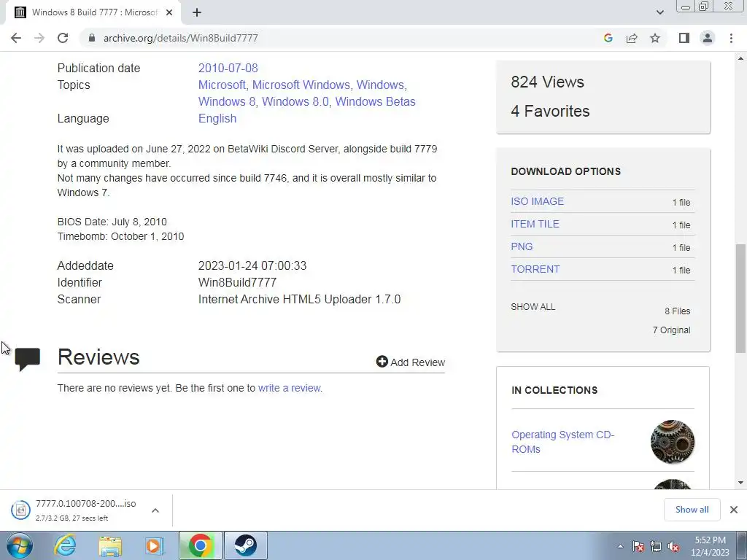Open Windows Media Player from taskbar

(155, 545)
